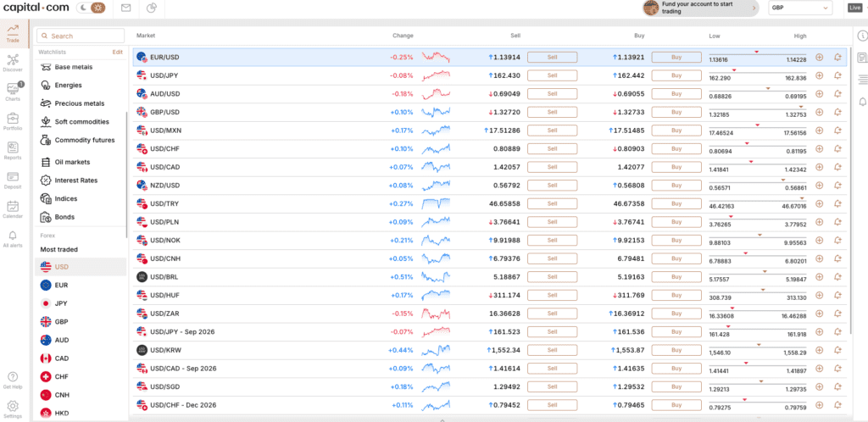The image size is (868, 422).
Task: Open USD/JPY - Sep 2026 market
Action: [182, 332]
